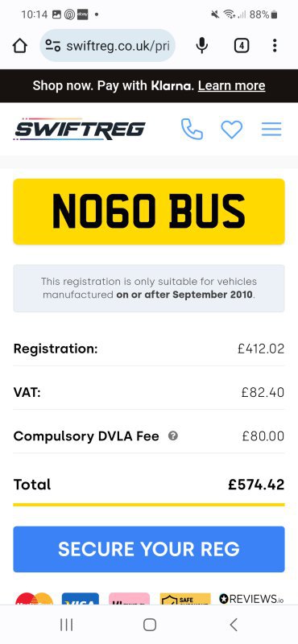The height and width of the screenshot is (644, 298).
Task: Tap the Visa payment logo
Action: point(81,598)
